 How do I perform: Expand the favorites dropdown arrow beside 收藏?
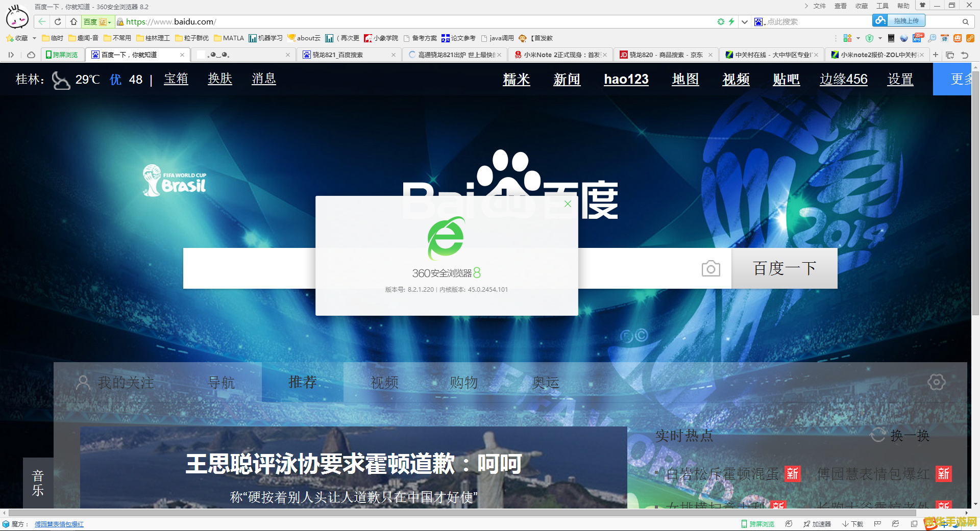point(34,38)
